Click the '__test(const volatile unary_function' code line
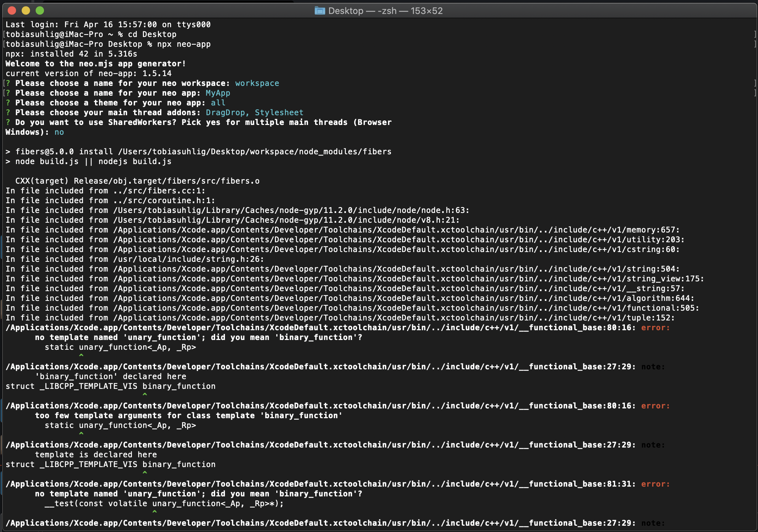 tap(164, 503)
